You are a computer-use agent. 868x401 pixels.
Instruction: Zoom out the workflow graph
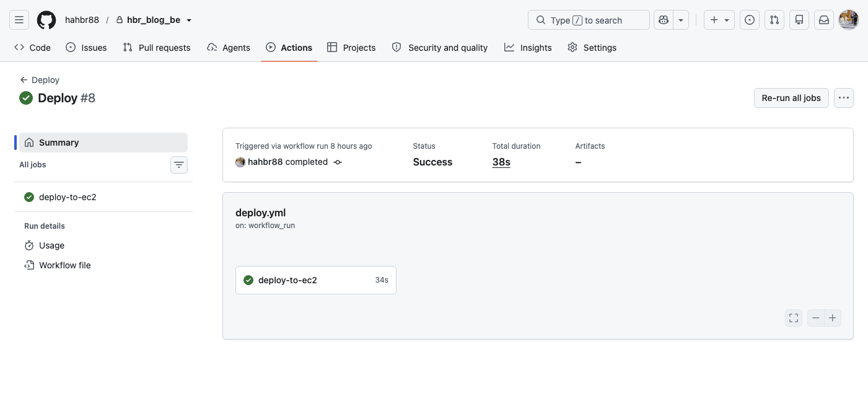(816, 318)
